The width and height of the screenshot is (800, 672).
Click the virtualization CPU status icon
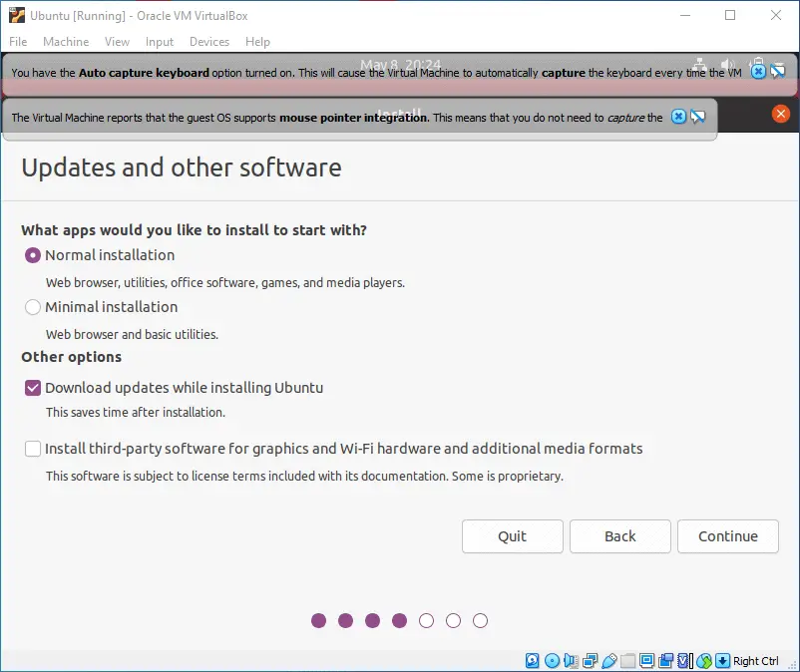(684, 661)
